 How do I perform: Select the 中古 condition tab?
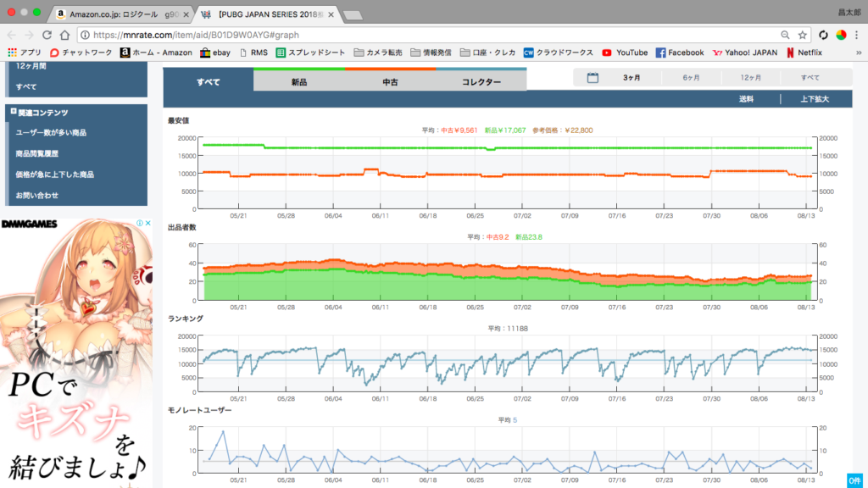pos(390,81)
